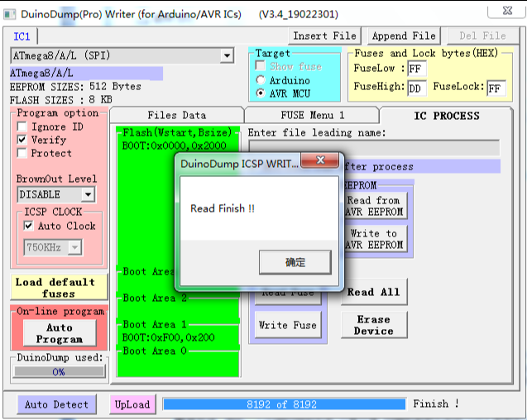The image size is (527, 420).
Task: Open the 750KHz ICSP clock dropdown
Action: [74, 248]
